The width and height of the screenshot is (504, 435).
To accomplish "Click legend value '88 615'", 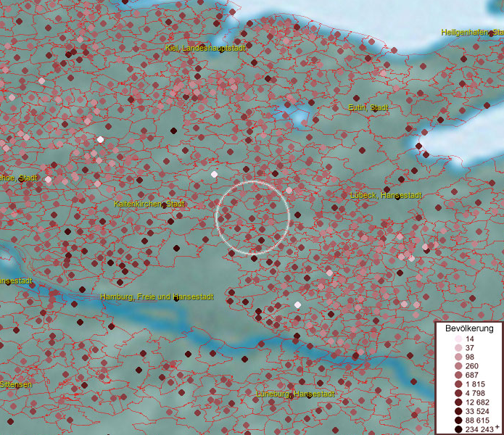I will pos(477,420).
